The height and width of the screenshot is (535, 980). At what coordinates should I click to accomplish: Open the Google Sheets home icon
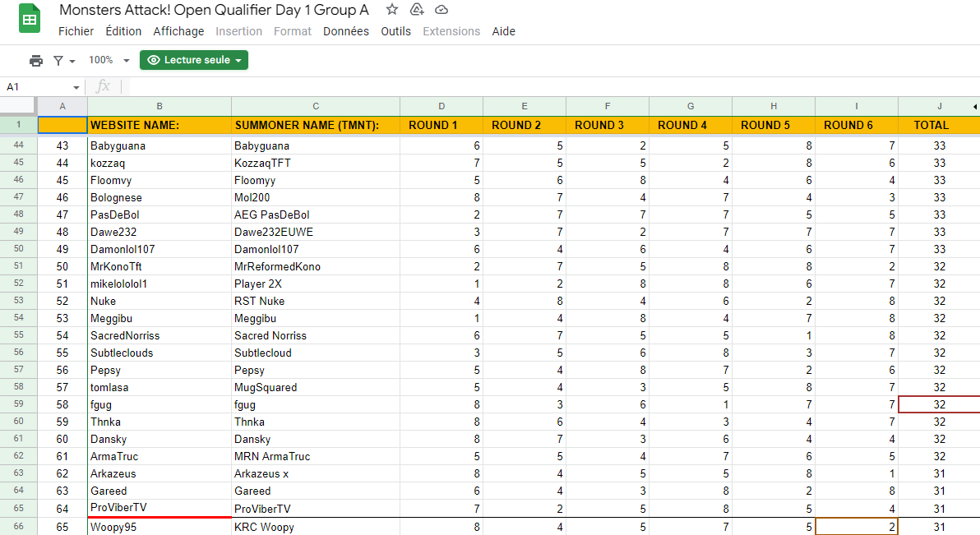click(x=29, y=18)
